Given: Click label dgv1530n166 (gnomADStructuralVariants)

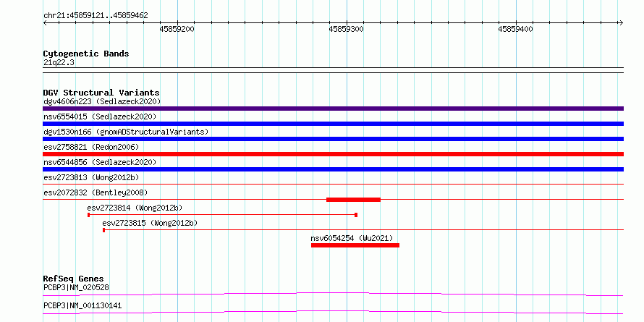Looking at the screenshot, I should 126,132.
